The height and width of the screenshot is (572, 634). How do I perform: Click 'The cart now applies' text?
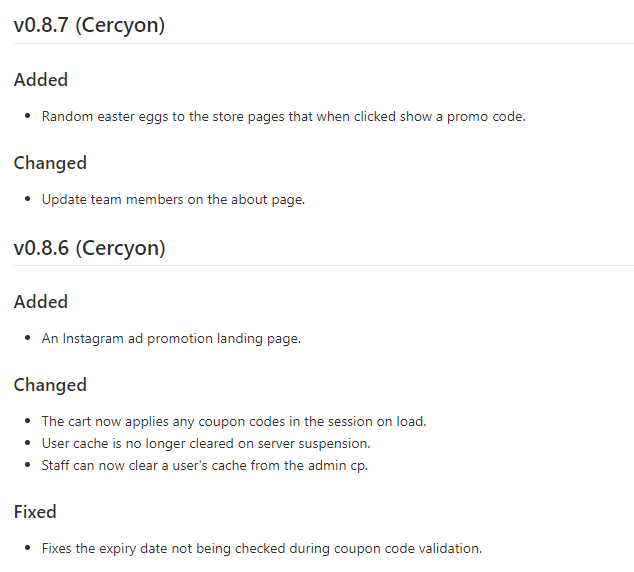[x=105, y=421]
